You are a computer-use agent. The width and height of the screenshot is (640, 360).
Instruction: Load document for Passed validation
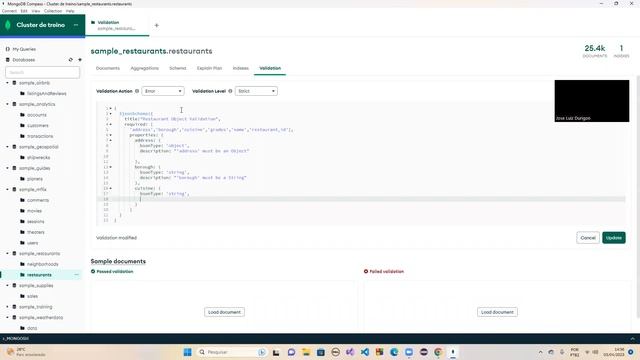(x=224, y=312)
